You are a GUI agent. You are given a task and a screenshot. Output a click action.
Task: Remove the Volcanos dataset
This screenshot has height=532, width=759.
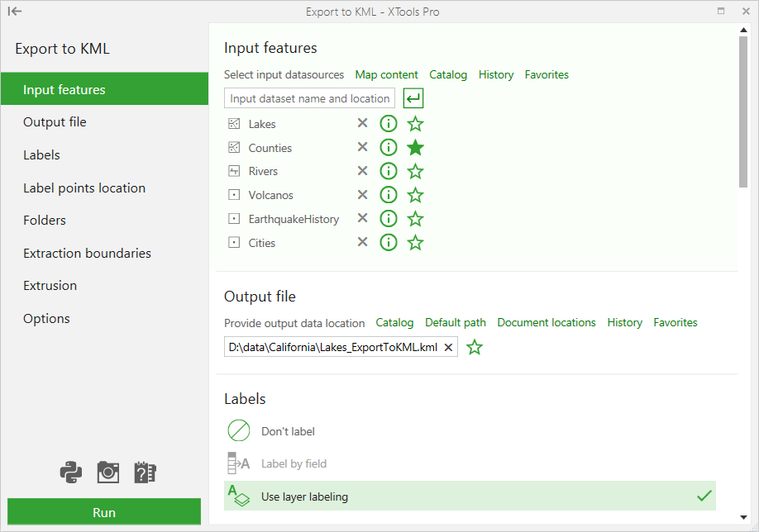pos(361,195)
